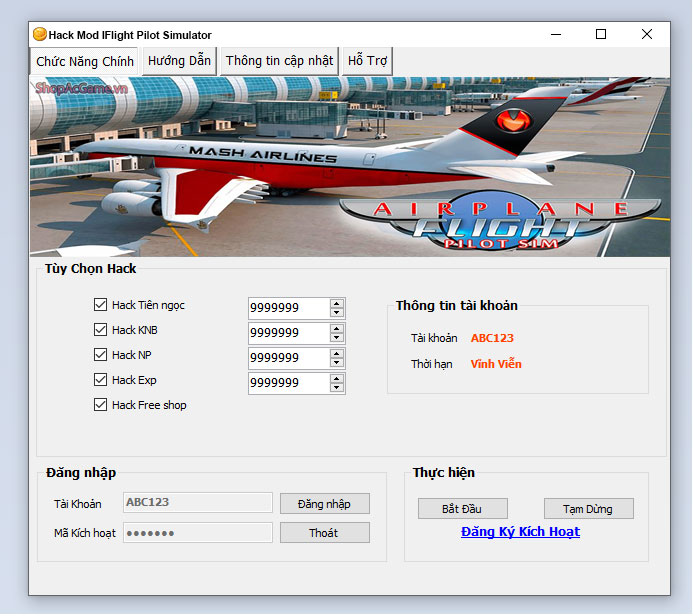The image size is (693, 616).
Task: Click the Vĩnh Viễn expiry text
Action: pyautogui.click(x=496, y=364)
